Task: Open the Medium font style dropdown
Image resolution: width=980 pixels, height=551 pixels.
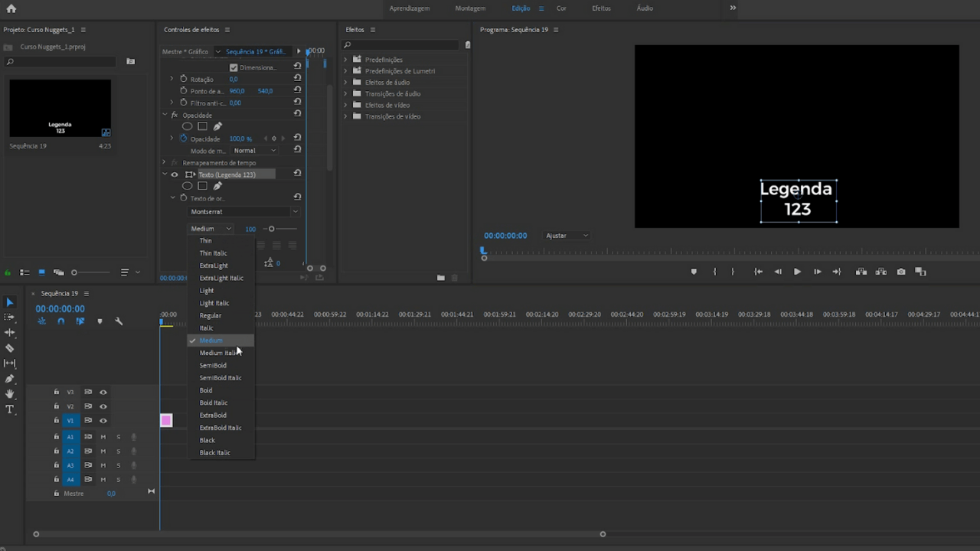Action: (x=211, y=229)
